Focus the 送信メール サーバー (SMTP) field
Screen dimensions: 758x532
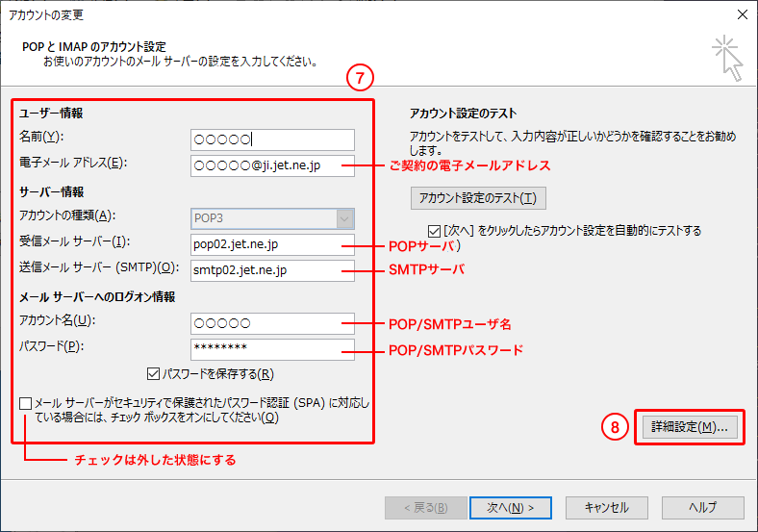(273, 270)
